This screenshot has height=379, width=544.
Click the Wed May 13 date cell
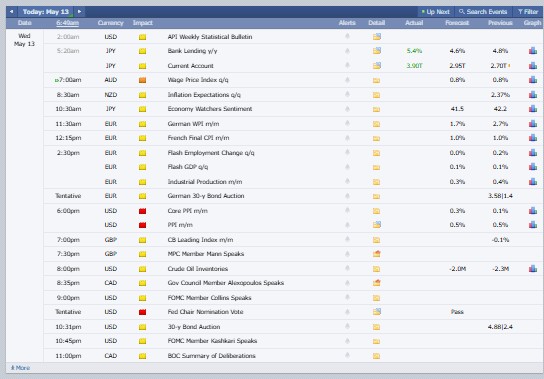pyautogui.click(x=24, y=40)
